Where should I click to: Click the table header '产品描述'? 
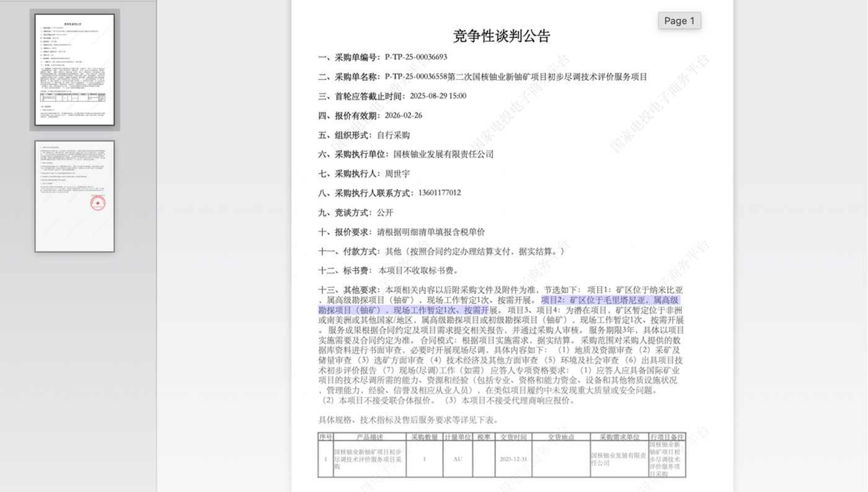click(371, 437)
